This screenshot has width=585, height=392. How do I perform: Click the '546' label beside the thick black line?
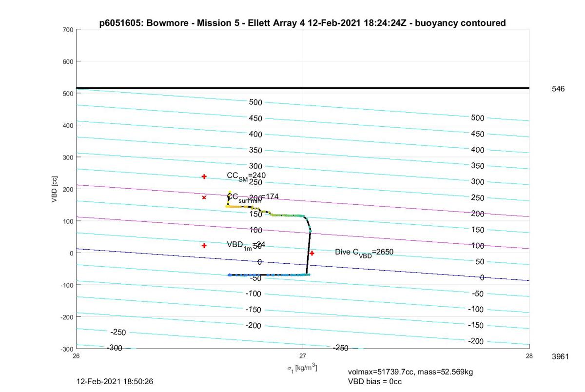(558, 89)
